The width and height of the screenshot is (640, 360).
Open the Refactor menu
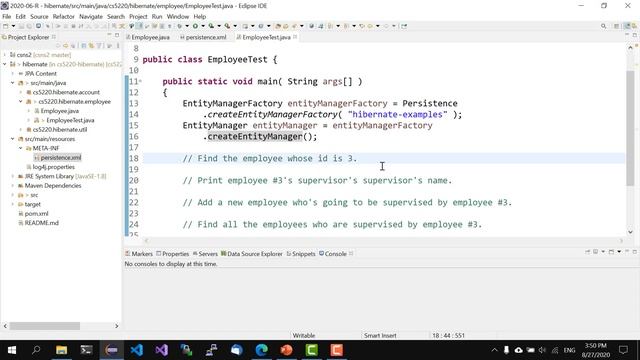(x=64, y=16)
